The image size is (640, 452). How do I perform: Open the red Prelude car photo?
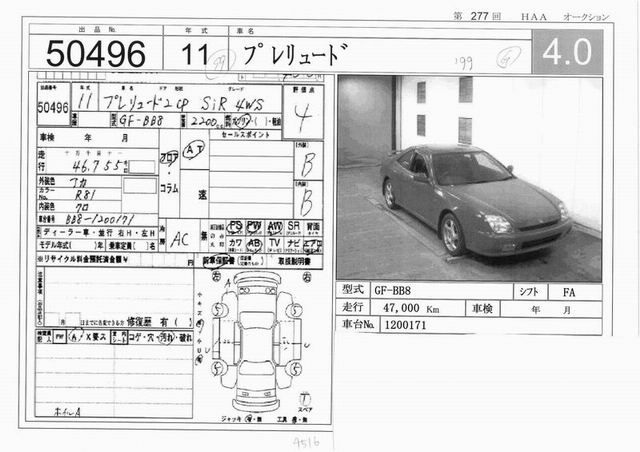tap(469, 178)
